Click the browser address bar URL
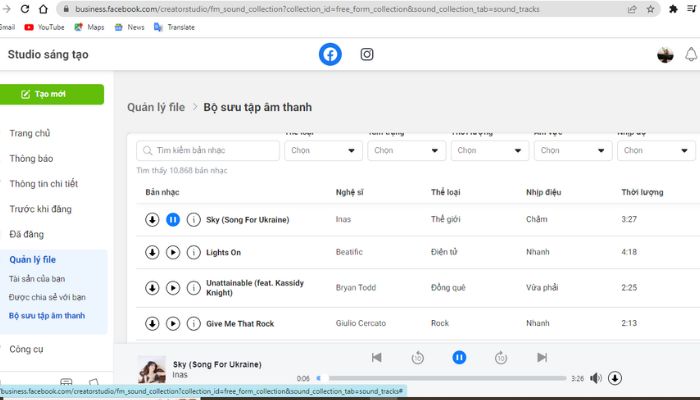This screenshot has width=700, height=400. coord(307,9)
